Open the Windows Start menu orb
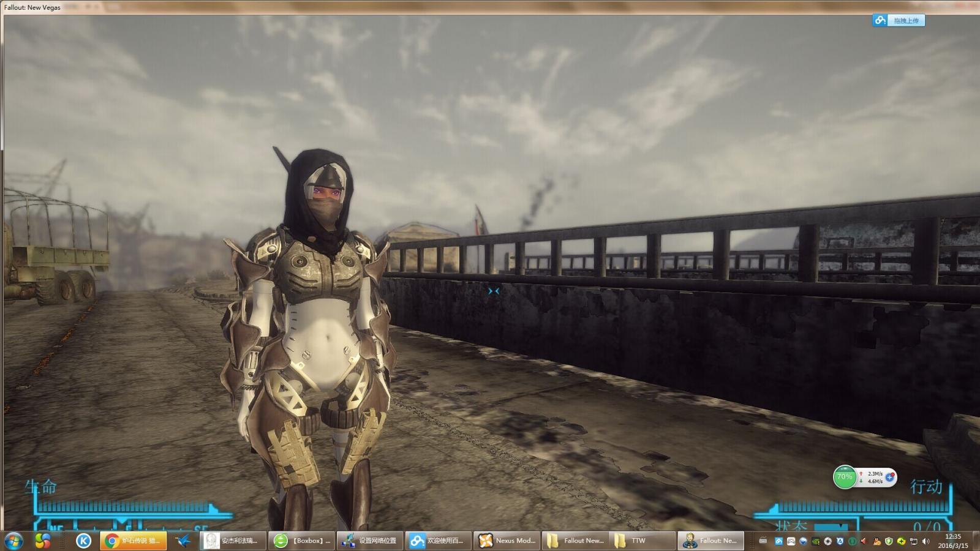This screenshot has height=551, width=980. click(x=13, y=541)
